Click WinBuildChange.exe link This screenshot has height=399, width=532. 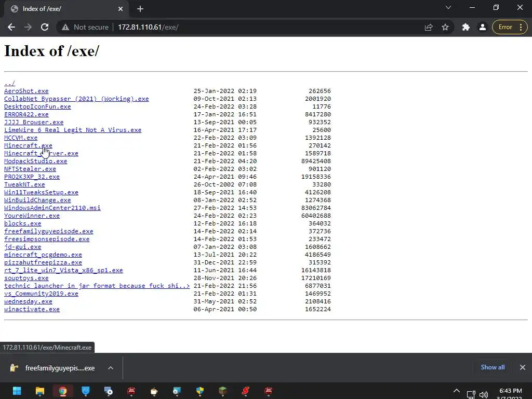(x=37, y=200)
